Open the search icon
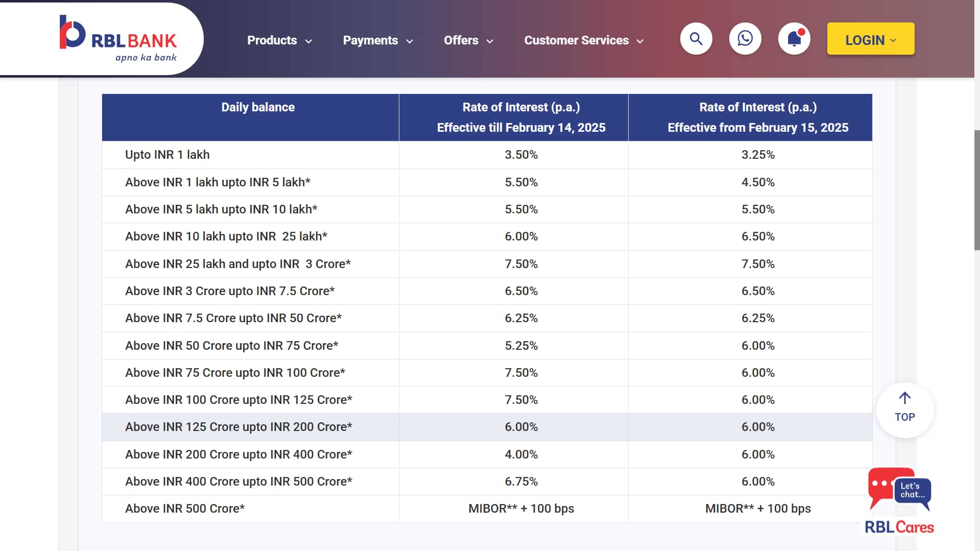980x551 pixels. (696, 38)
